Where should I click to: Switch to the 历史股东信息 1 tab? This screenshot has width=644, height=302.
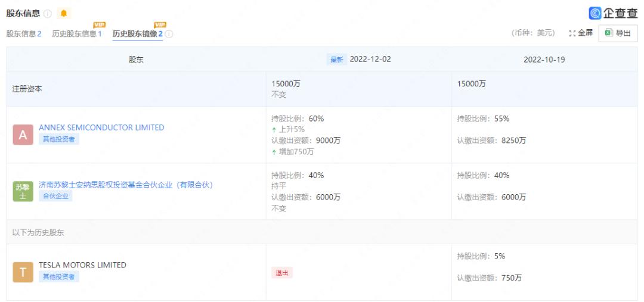tap(77, 33)
